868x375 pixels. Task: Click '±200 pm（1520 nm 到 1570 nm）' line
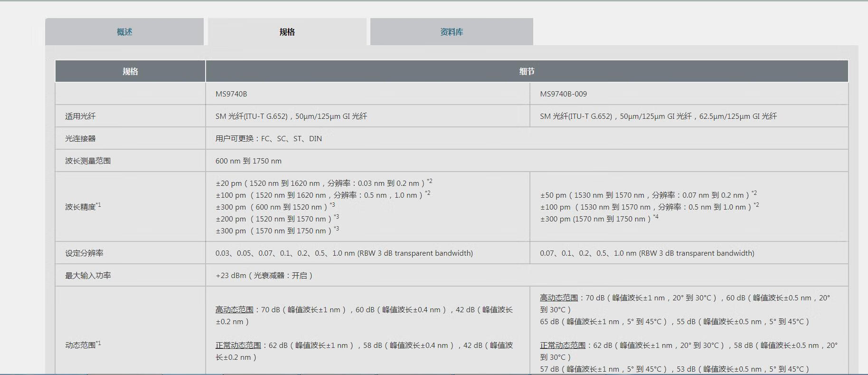click(277, 219)
